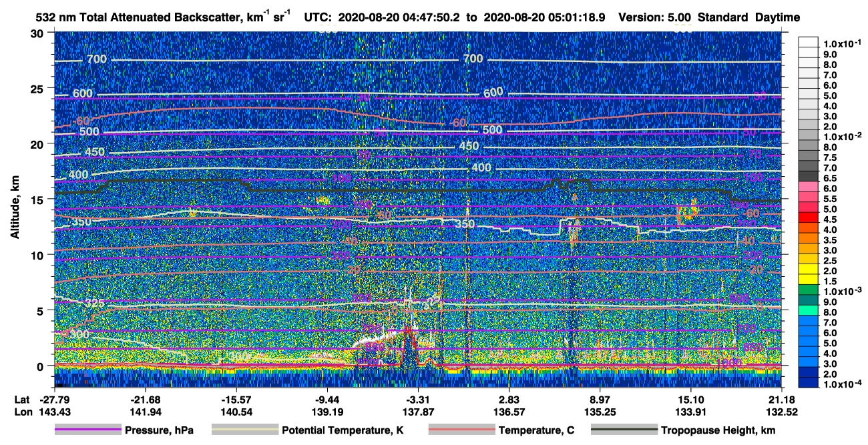Click the end time 05:01:18.9 in the title

click(x=576, y=18)
